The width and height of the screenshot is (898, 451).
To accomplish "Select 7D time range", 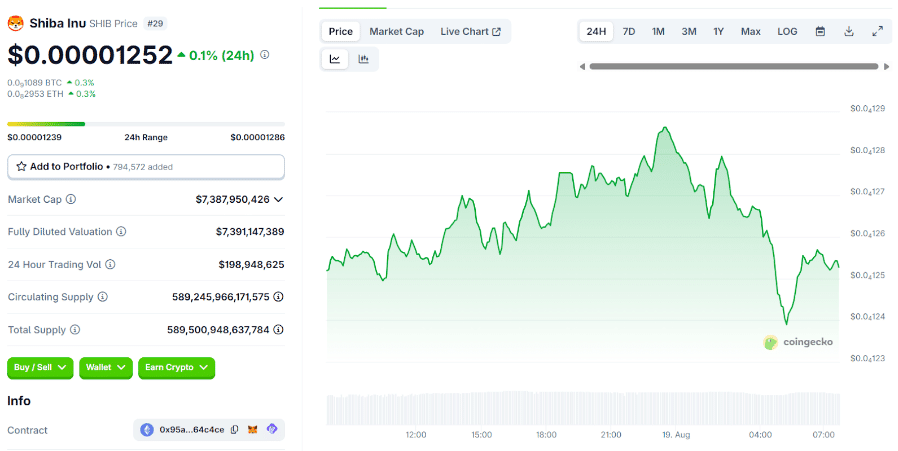I will click(x=629, y=32).
